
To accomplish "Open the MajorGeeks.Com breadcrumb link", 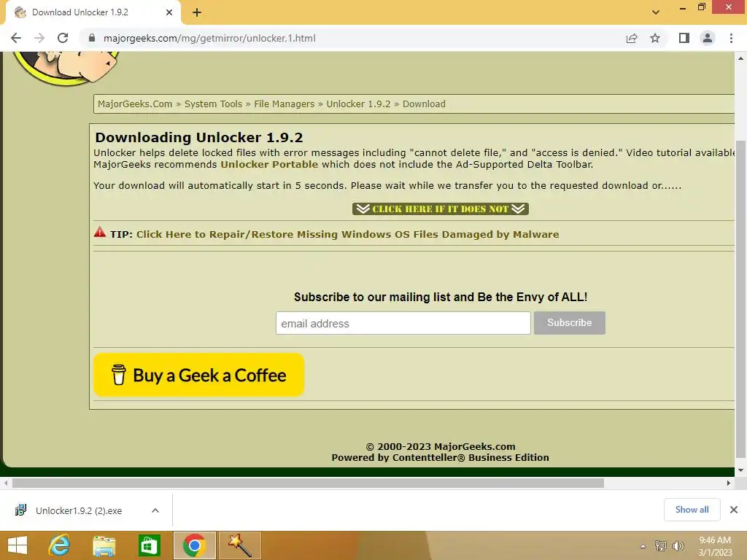I will click(135, 104).
